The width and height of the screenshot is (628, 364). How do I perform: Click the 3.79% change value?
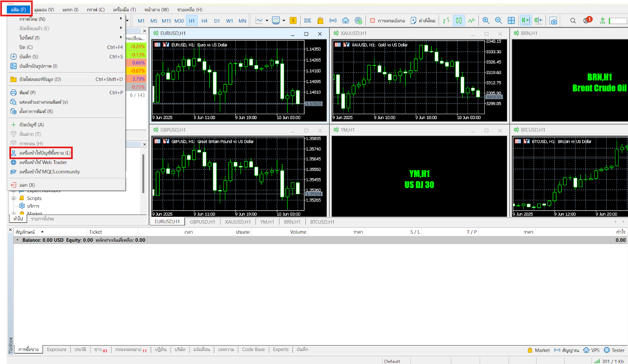[138, 79]
